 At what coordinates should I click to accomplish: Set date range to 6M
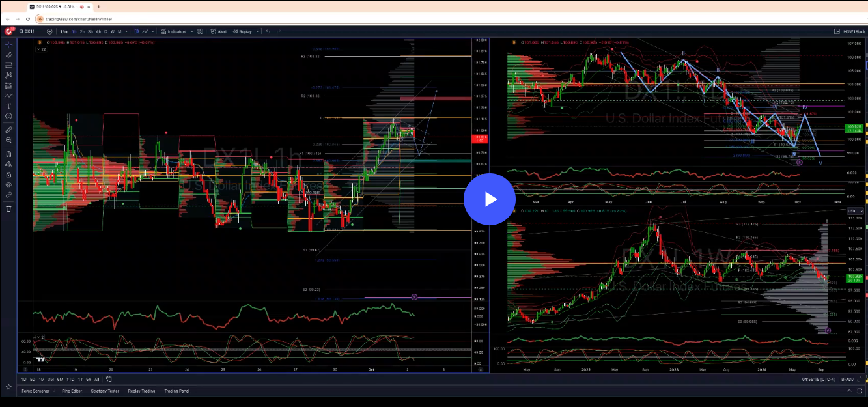[x=60, y=379]
